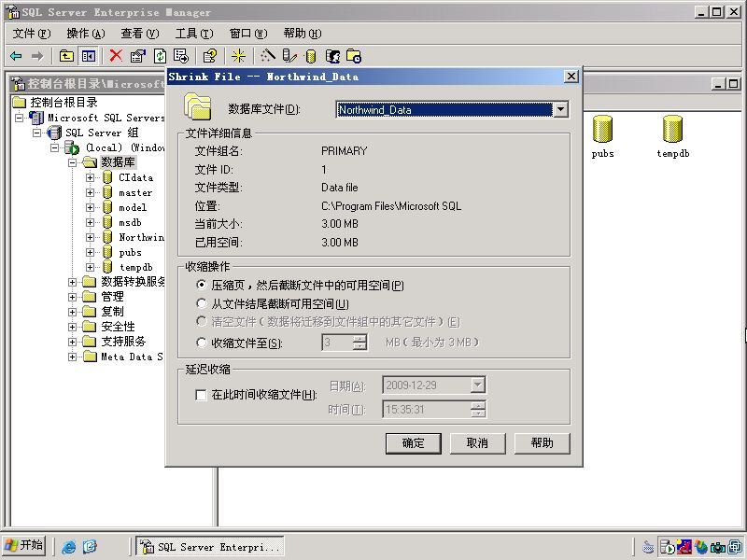Click the Export List toolbar icon
Image resolution: width=747 pixels, height=560 pixels.
click(x=181, y=56)
